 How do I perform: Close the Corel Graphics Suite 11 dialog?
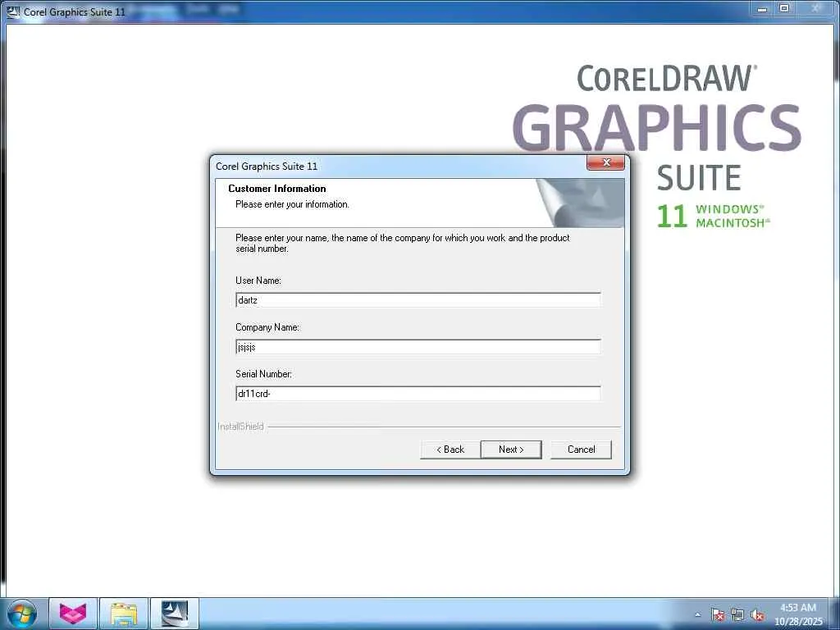coord(606,163)
